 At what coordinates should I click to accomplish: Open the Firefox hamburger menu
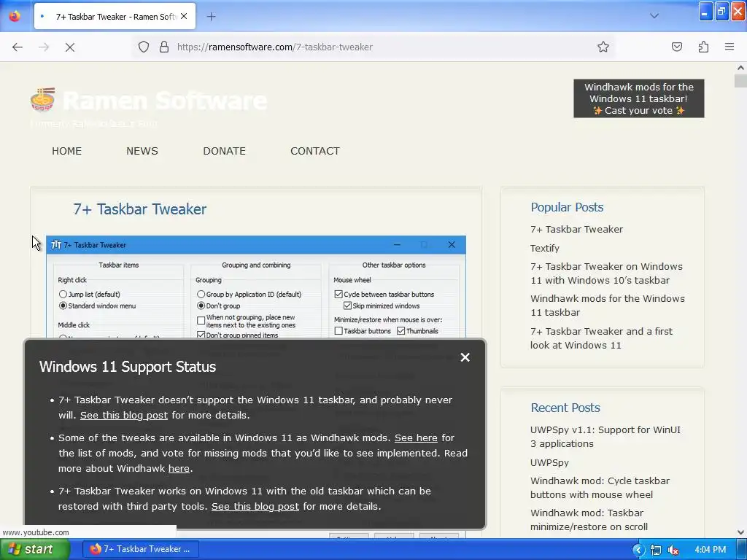[729, 47]
